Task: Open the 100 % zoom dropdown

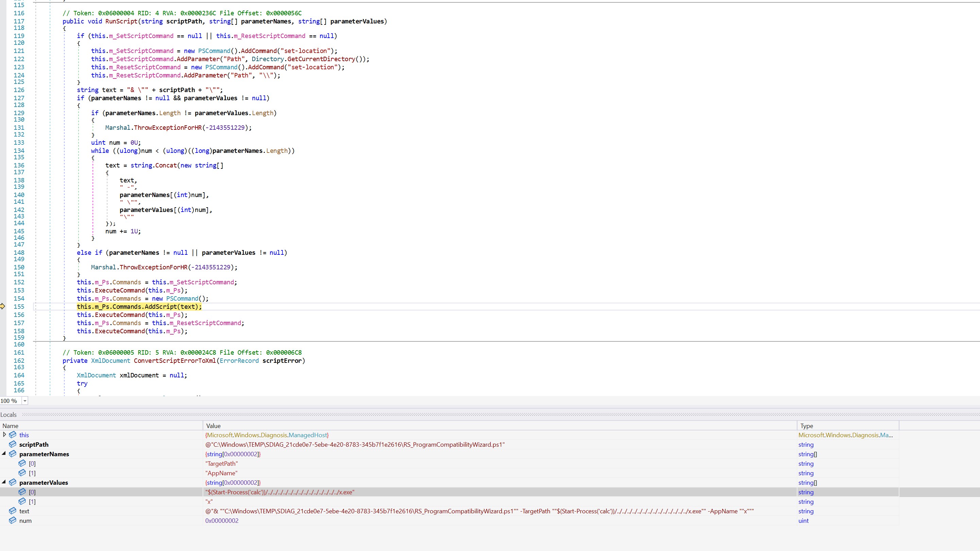Action: click(x=25, y=401)
